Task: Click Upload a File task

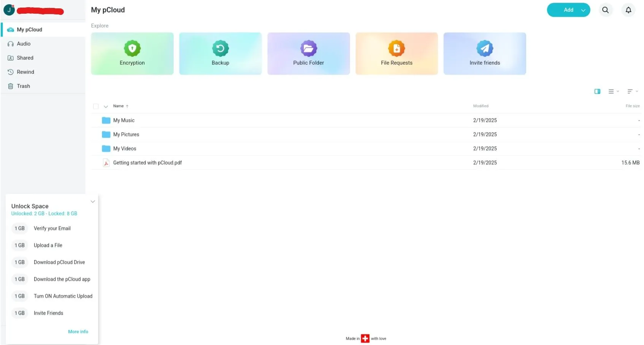Action: tap(48, 245)
